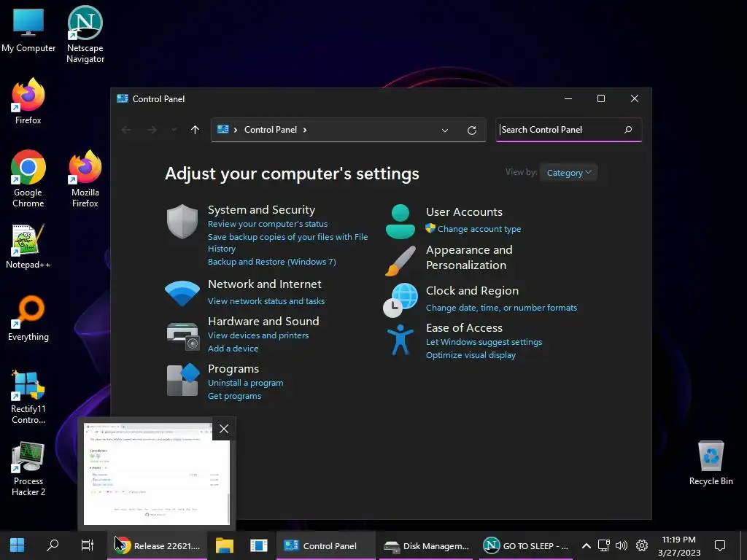Click the Hardware and Sound printer icon
The image size is (747, 560).
[x=183, y=335]
